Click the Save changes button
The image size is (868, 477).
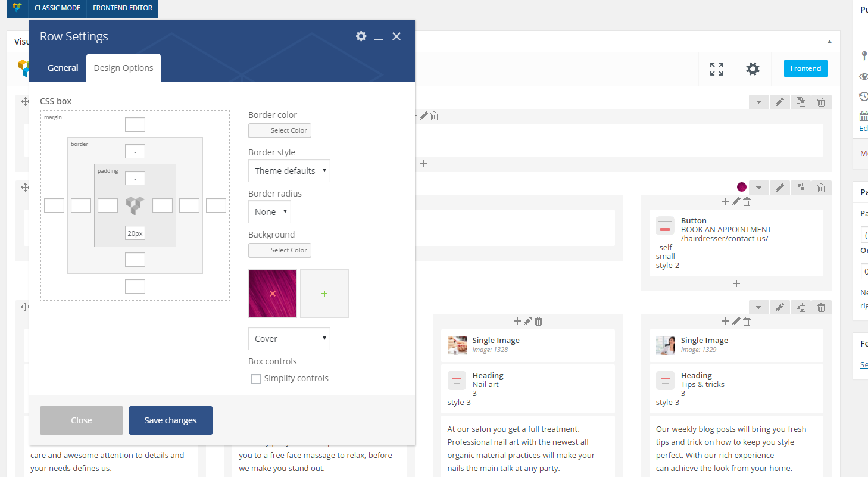(x=170, y=420)
